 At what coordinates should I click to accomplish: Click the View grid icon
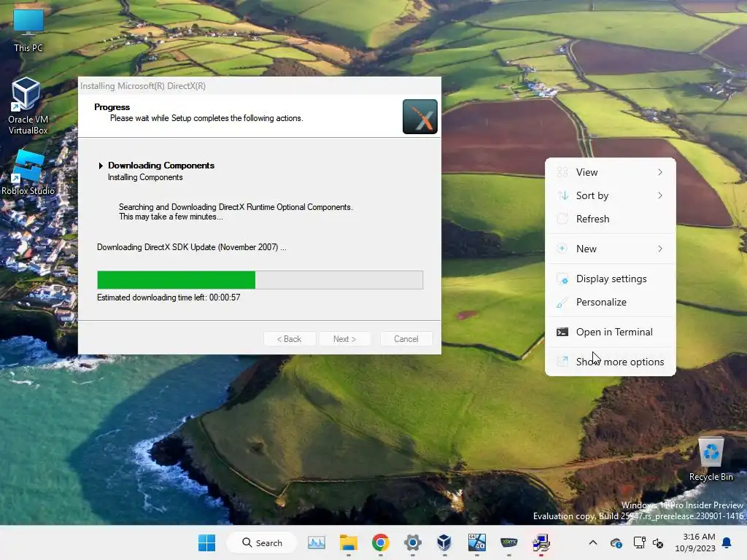pyautogui.click(x=562, y=172)
